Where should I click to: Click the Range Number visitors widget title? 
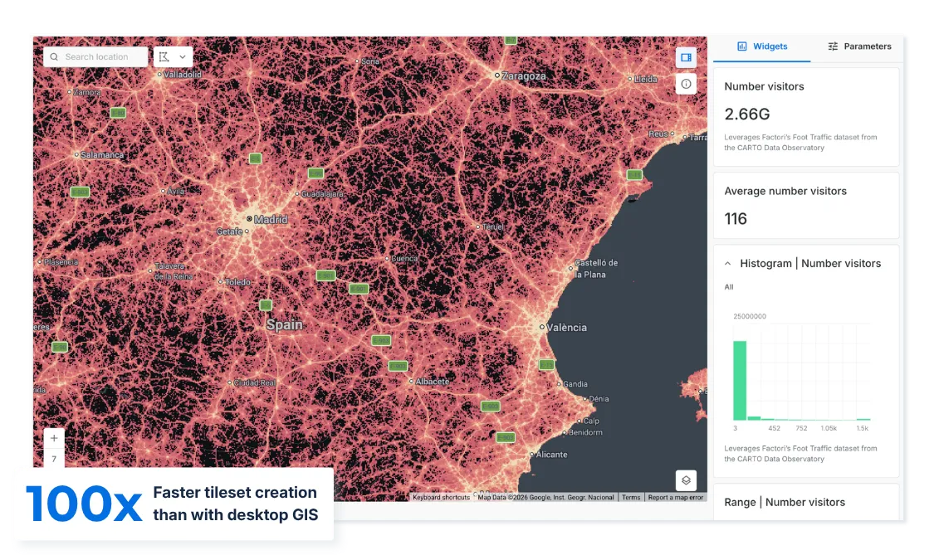(x=785, y=502)
